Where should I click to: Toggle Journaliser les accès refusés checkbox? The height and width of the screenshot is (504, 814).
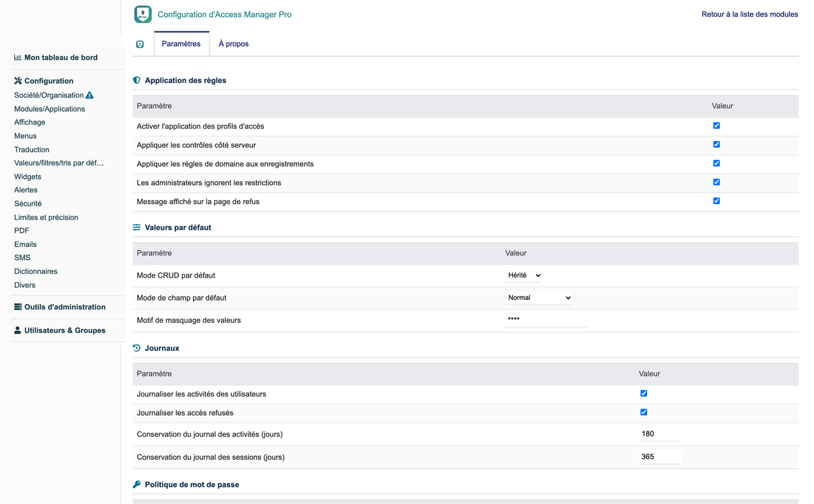pos(644,412)
